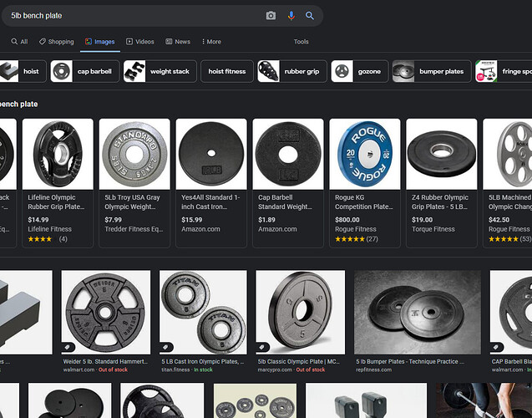Screen dimensions: 532x418
Task: Click the '5 lb Bumper Plates - Technique Practice' caption
Action: (x=410, y=362)
